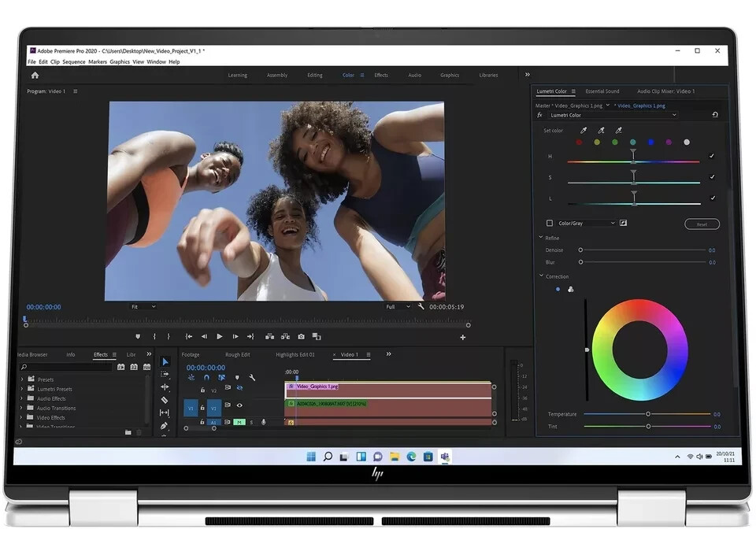Click the invert mask icon beside Color/Gray
The width and height of the screenshot is (756, 555).
(x=624, y=223)
